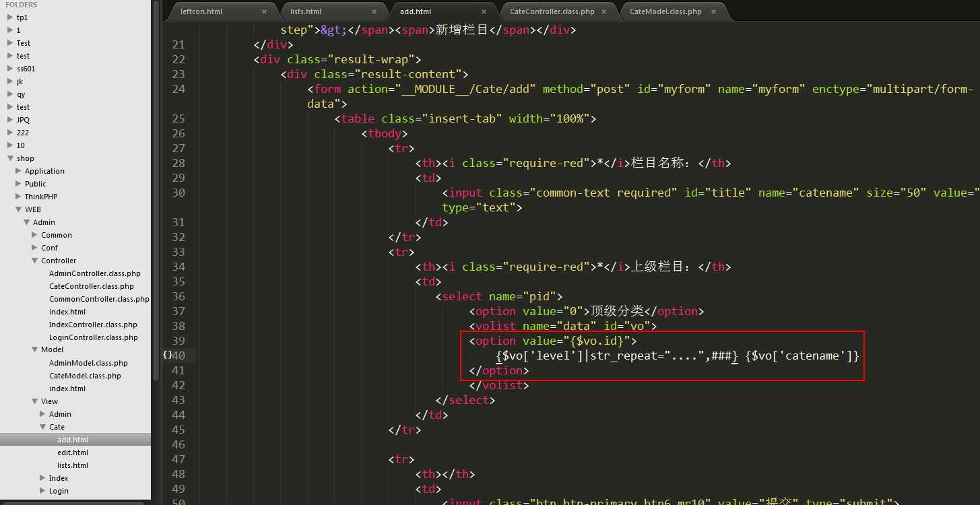Click the FOLDERS sidebar header
The width and height of the screenshot is (980, 505).
point(22,5)
